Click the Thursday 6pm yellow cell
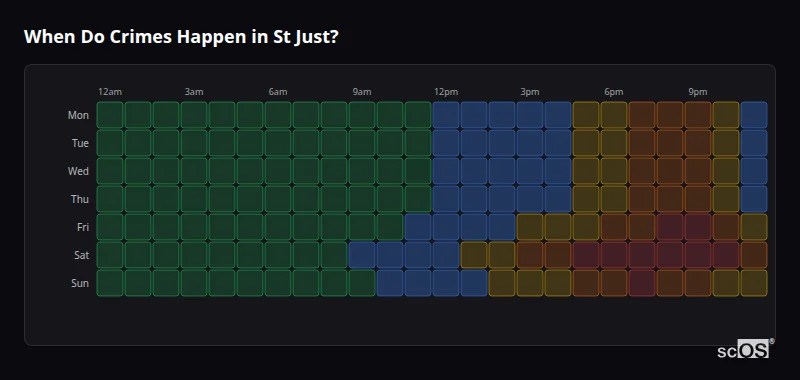This screenshot has width=800, height=380. [x=614, y=199]
